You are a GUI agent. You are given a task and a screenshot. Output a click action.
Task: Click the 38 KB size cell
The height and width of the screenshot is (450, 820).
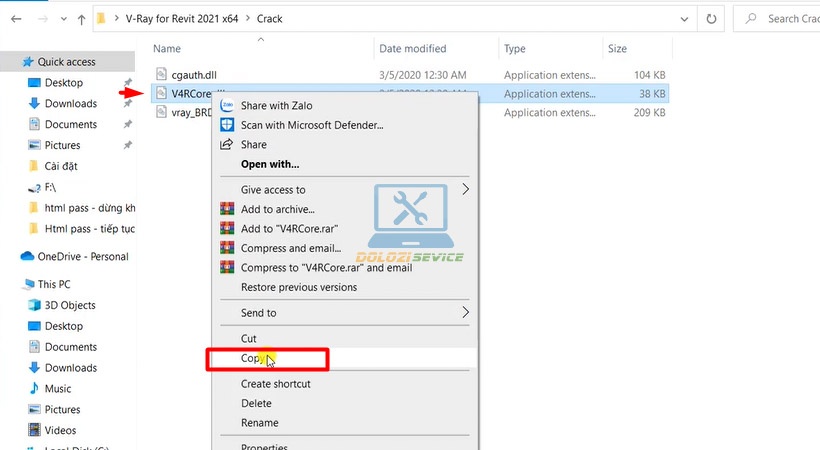pos(652,94)
